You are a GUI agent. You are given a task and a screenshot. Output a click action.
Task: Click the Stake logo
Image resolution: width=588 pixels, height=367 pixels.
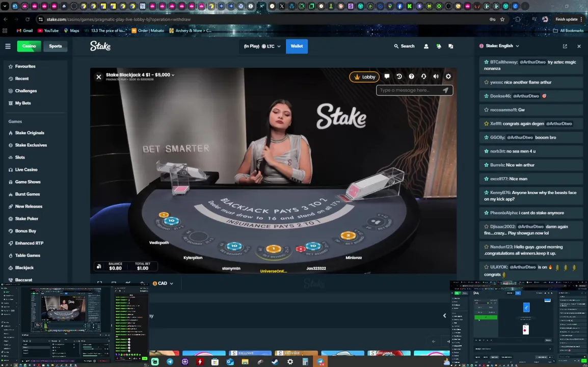(100, 46)
